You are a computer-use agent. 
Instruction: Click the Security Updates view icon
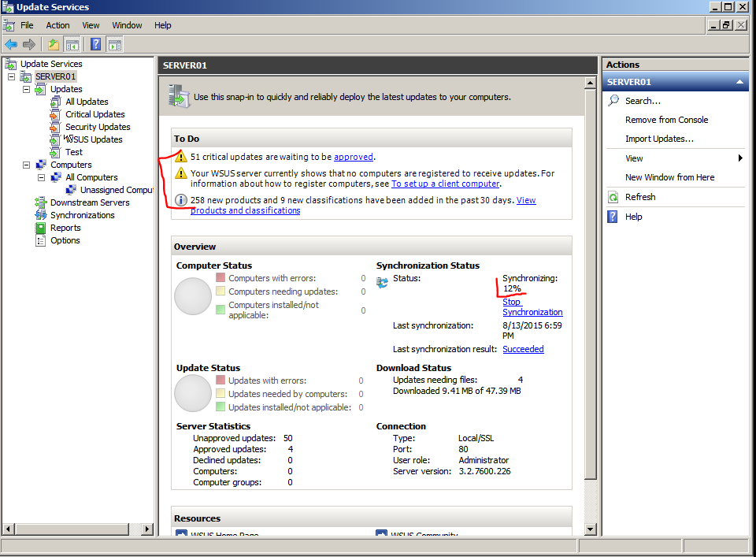point(56,127)
